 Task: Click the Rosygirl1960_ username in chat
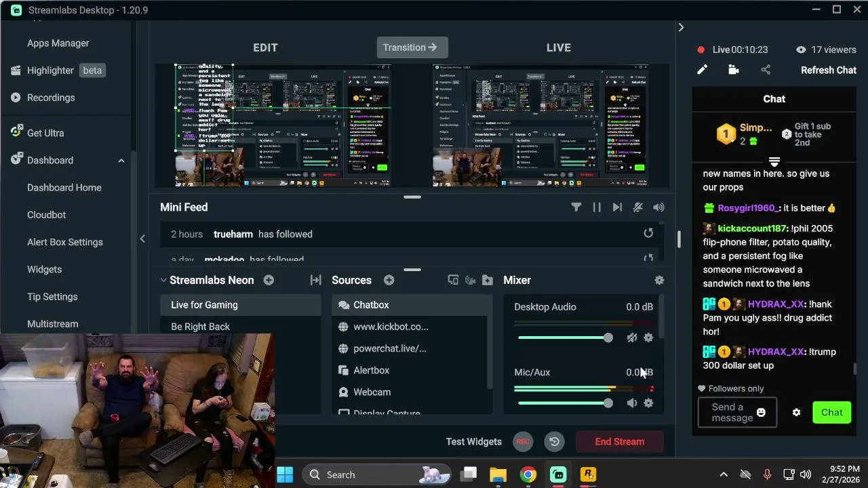[749, 208]
